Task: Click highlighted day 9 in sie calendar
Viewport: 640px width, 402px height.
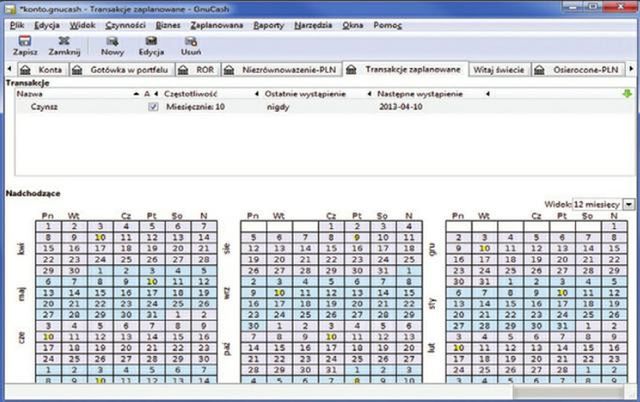Action: [357, 237]
